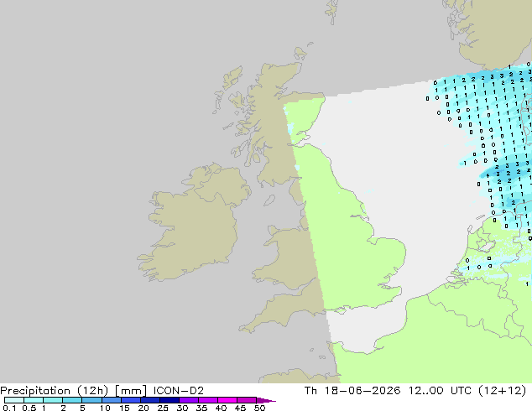532x411 pixels.
Task: Click the "0.1" legend value label
Action: click(x=9, y=408)
